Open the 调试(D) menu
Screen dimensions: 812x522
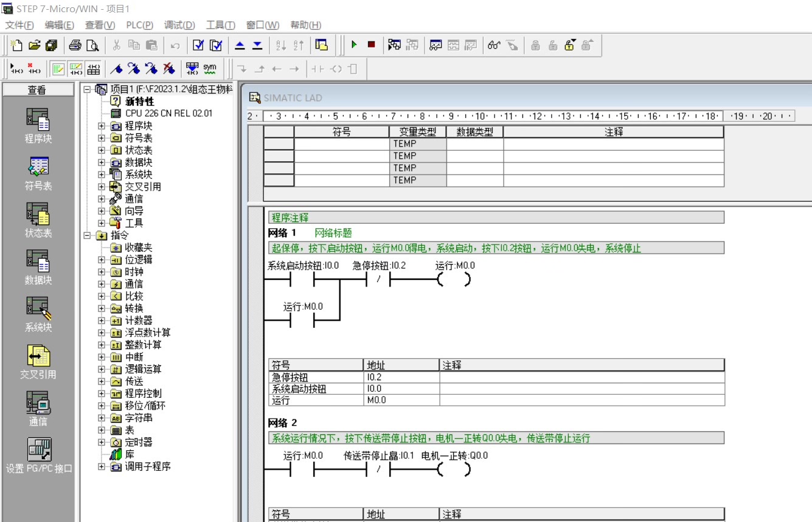tap(179, 25)
